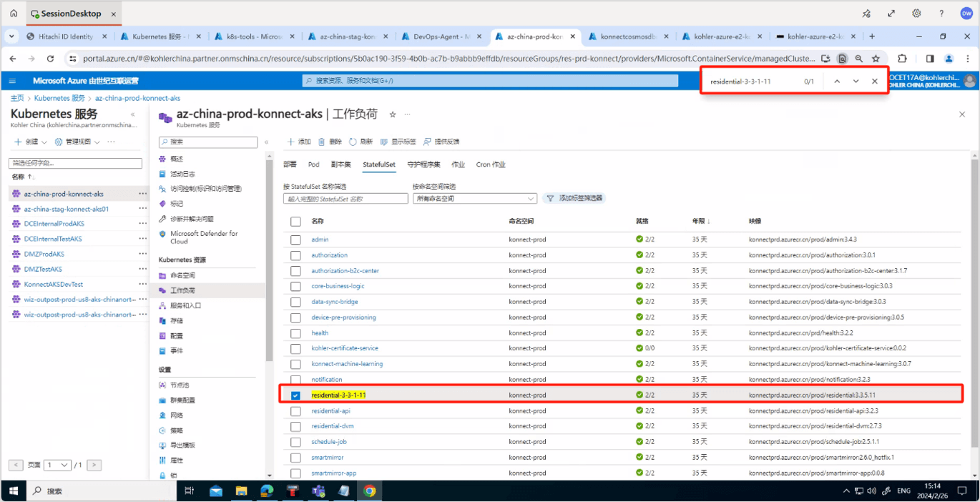
Task: Toggle the select-all checkbox in table header
Action: pos(295,222)
